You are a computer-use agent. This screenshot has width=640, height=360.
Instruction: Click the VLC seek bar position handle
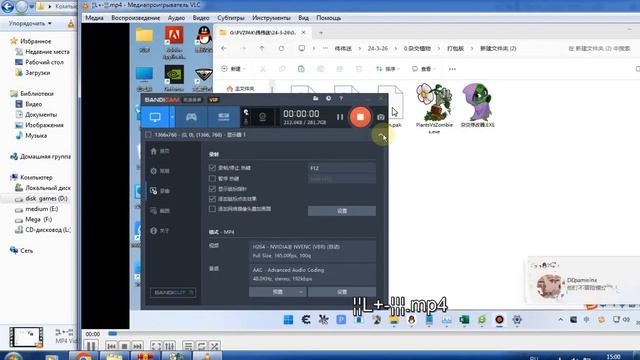coord(112,334)
